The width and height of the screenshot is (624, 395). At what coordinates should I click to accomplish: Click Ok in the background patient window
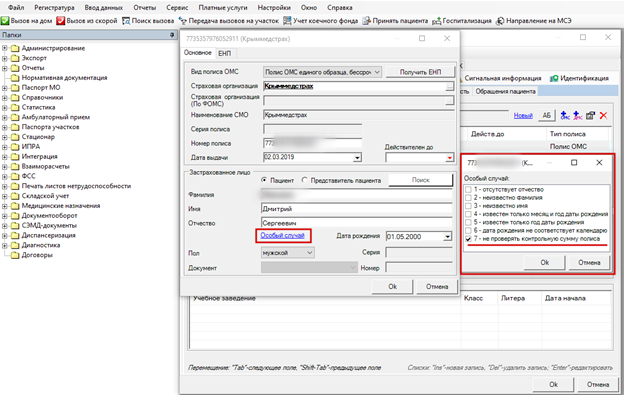pos(553,385)
